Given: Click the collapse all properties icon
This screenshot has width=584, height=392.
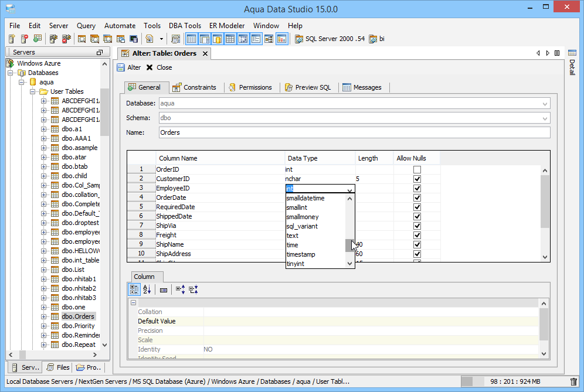Looking at the screenshot, I should pyautogui.click(x=193, y=289).
